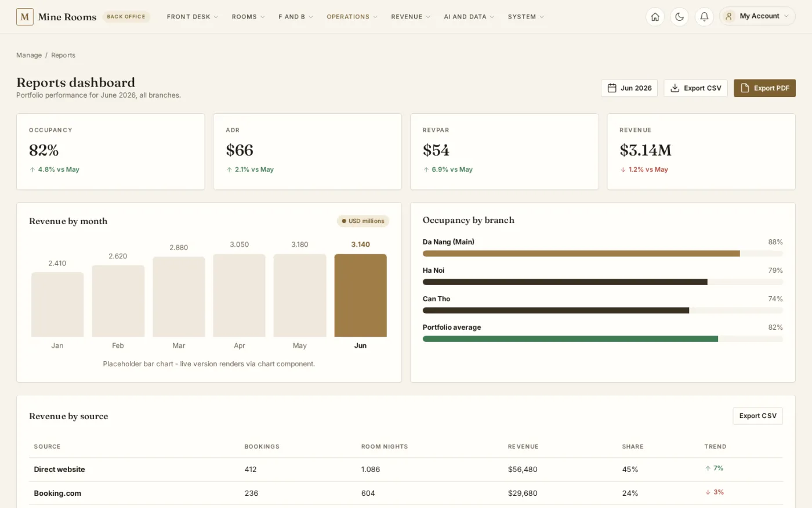Screen dimensions: 812x508
Task: Click the Share column header
Action: click(x=633, y=446)
